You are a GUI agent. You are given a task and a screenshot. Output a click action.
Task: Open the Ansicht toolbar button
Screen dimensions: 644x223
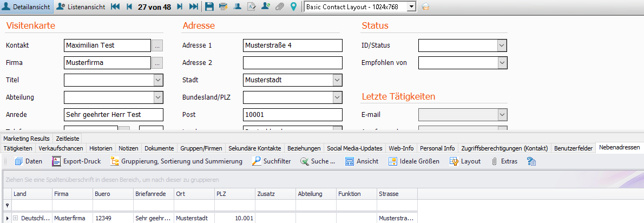362,161
